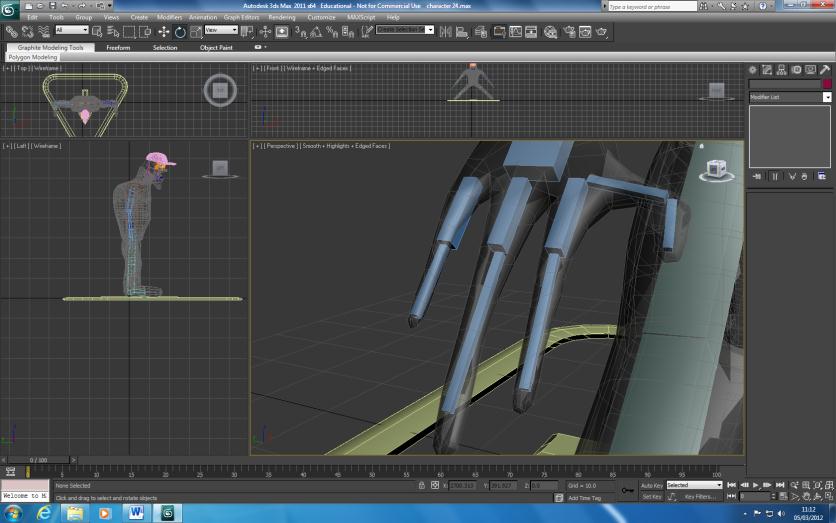Toggle the Selection Lock icon

(x=421, y=486)
